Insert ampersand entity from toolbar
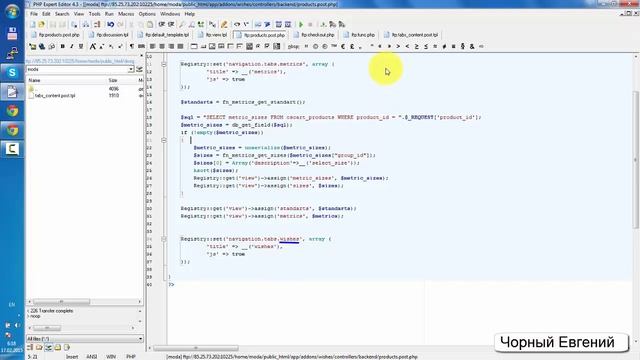This screenshot has height=360, width=640. [x=472, y=47]
